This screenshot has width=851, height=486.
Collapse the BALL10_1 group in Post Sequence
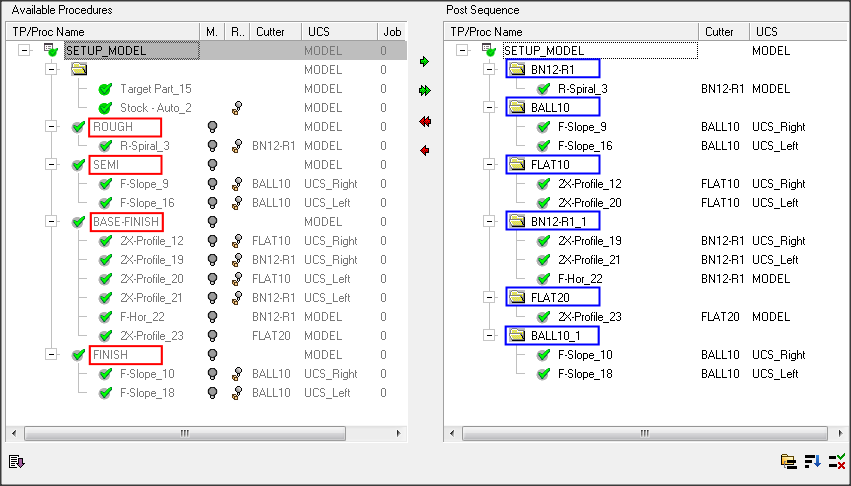(x=489, y=336)
